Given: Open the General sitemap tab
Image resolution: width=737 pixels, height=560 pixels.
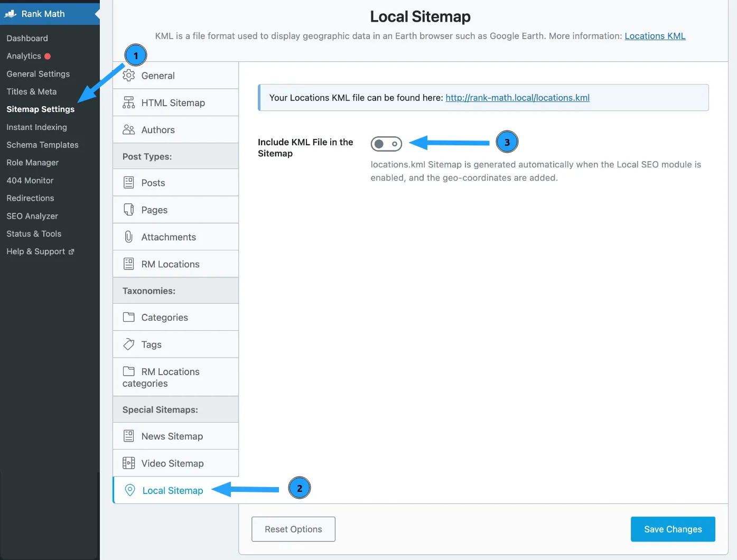Looking at the screenshot, I should click(x=175, y=76).
